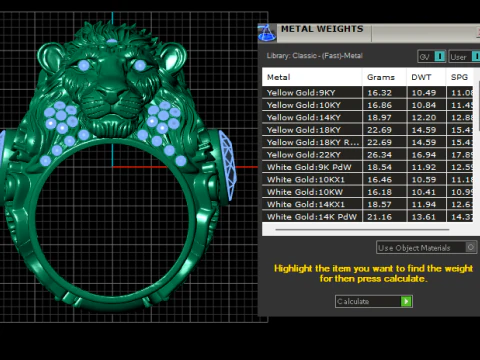This screenshot has height=360, width=480.
Task: Toggle the User library switch
Action: coord(476,56)
